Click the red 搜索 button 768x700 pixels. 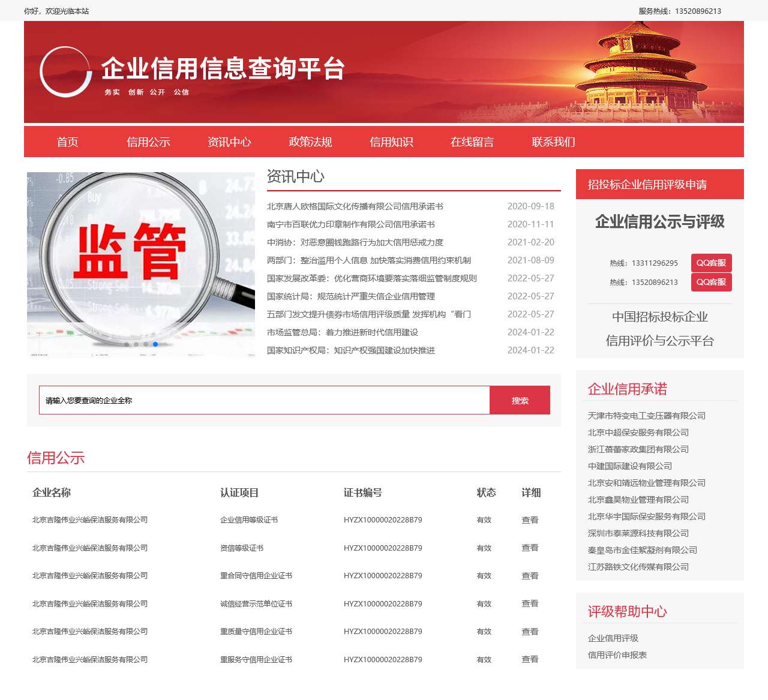click(520, 400)
